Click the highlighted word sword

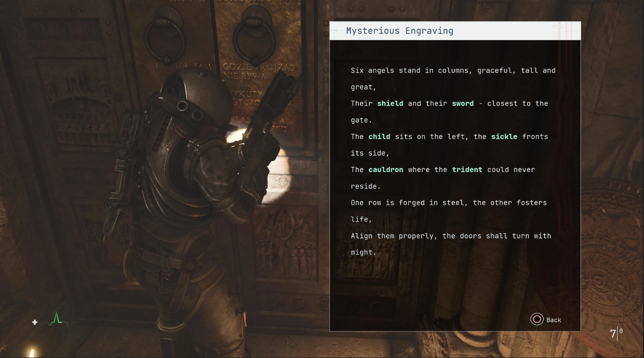(463, 104)
